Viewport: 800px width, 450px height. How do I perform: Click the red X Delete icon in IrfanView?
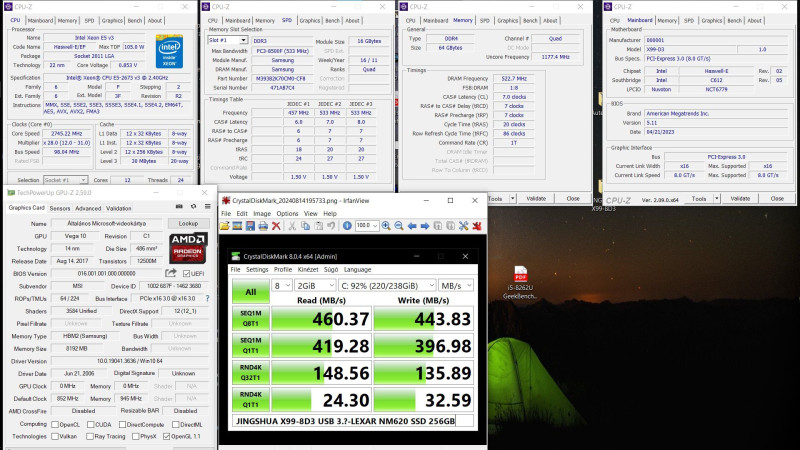tap(276, 226)
